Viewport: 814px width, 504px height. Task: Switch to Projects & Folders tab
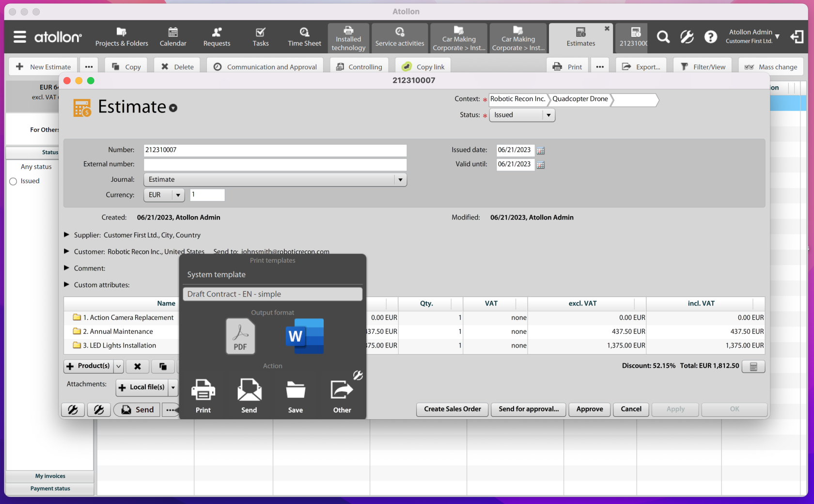(122, 37)
